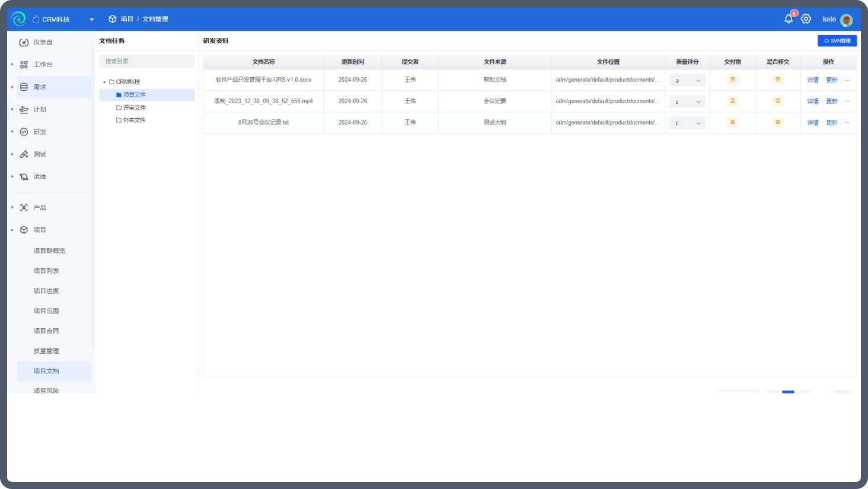Click the 交付物 icon for the URS docx row
The image size is (868, 489).
coord(733,80)
